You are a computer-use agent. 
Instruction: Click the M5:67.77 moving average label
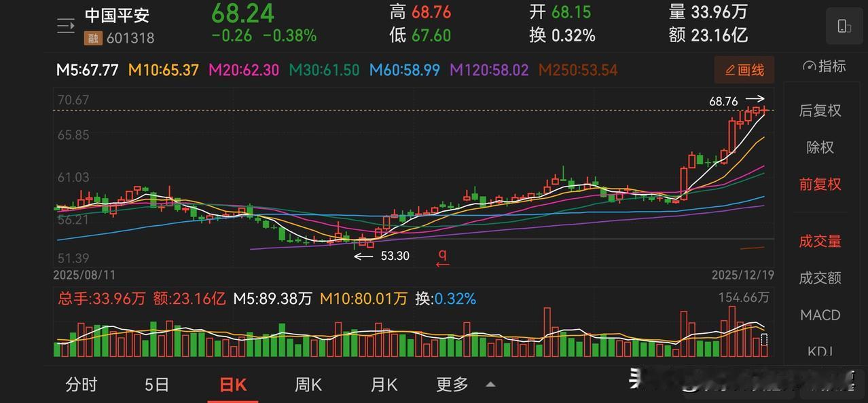(x=88, y=70)
